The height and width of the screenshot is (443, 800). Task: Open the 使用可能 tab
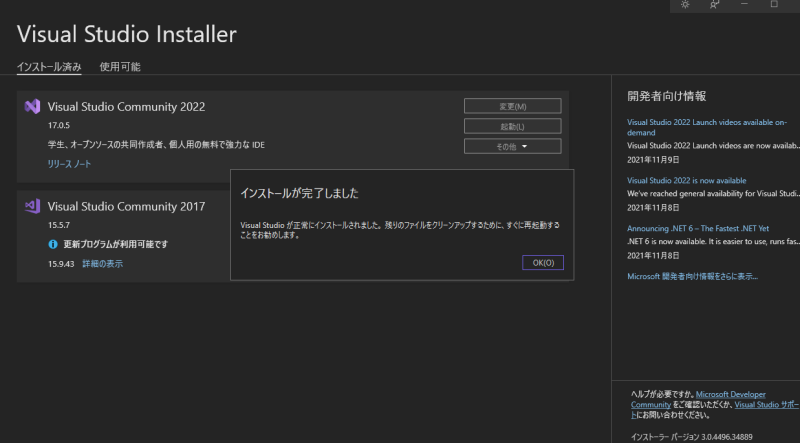(x=120, y=67)
